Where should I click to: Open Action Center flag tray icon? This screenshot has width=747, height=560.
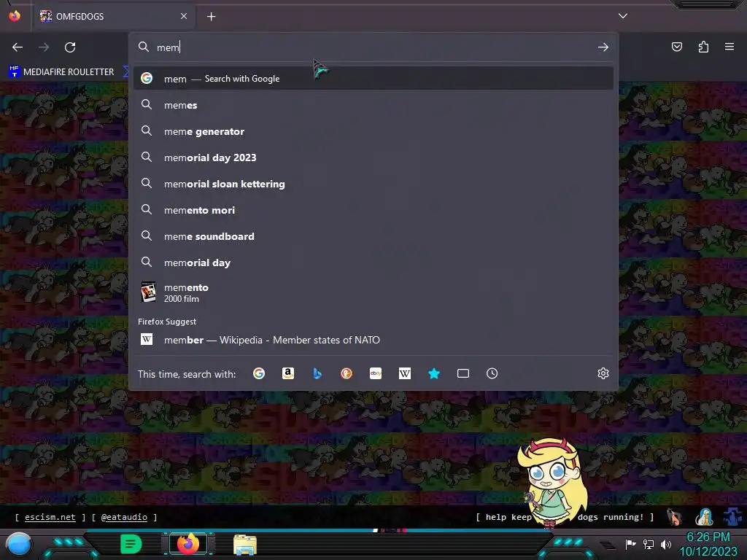coord(631,544)
